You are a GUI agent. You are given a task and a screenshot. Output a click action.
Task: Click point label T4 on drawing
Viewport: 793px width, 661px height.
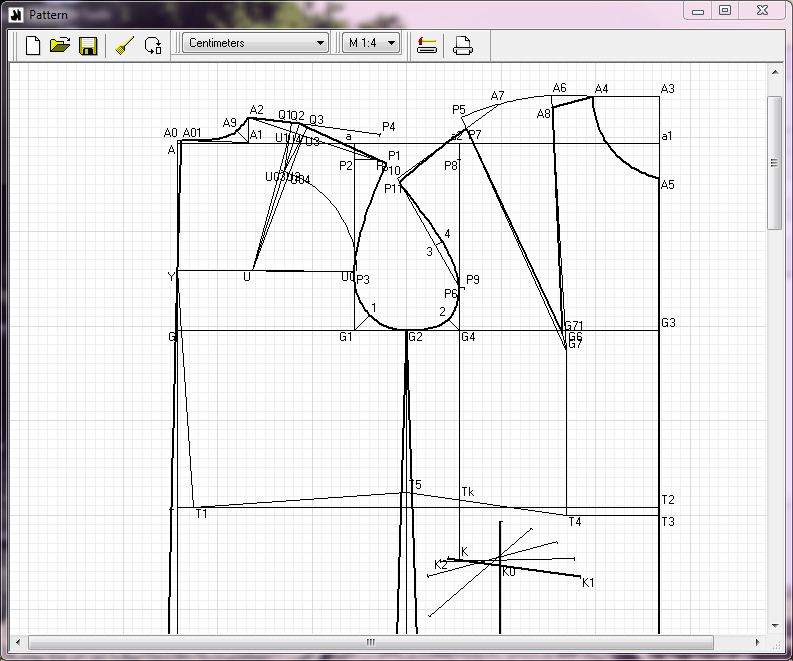(x=575, y=522)
